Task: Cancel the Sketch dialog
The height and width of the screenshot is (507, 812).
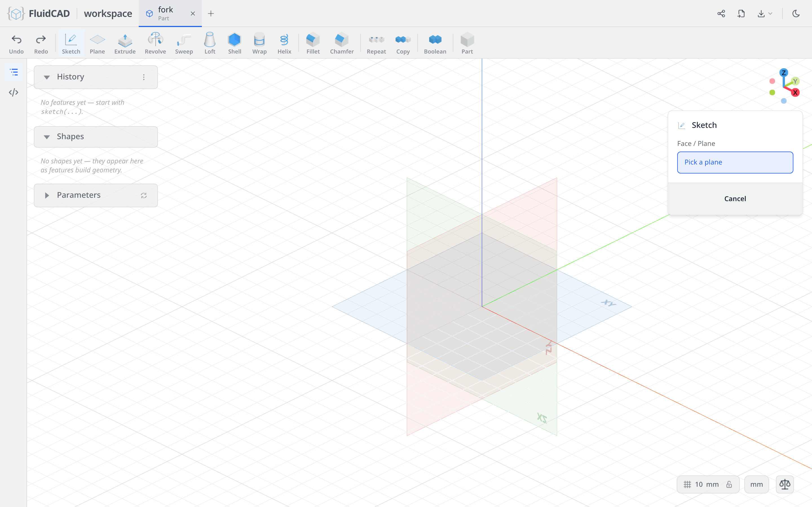Action: pos(735,199)
